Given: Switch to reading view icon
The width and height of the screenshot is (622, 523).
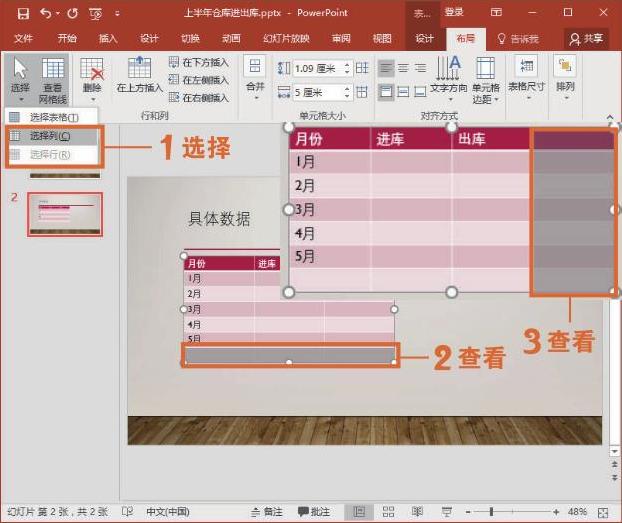Looking at the screenshot, I should pos(417,512).
